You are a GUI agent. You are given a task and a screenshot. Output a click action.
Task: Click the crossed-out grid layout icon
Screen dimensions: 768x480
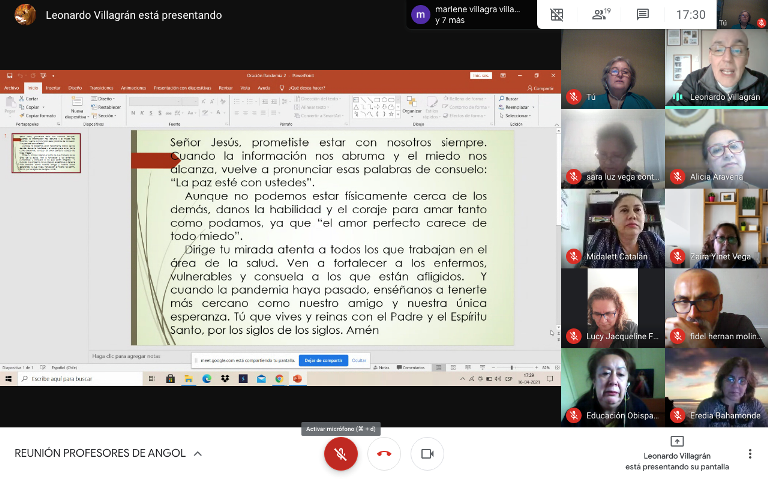[x=557, y=15]
